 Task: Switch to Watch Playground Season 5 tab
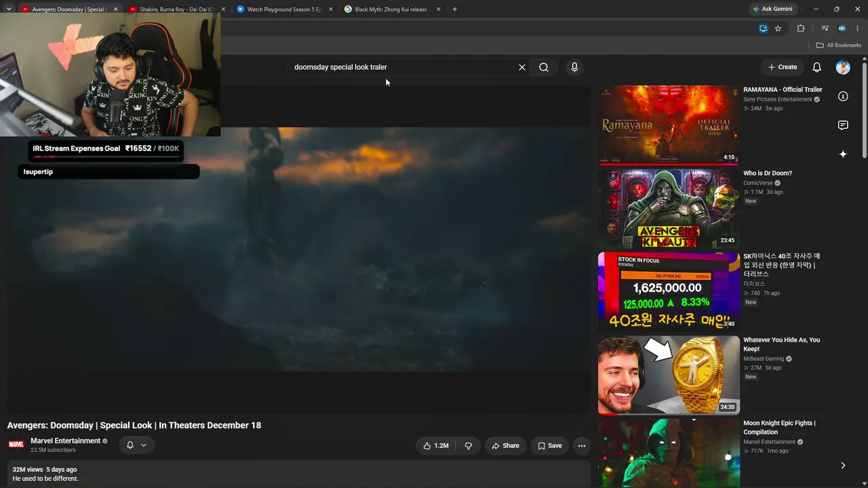tap(285, 9)
